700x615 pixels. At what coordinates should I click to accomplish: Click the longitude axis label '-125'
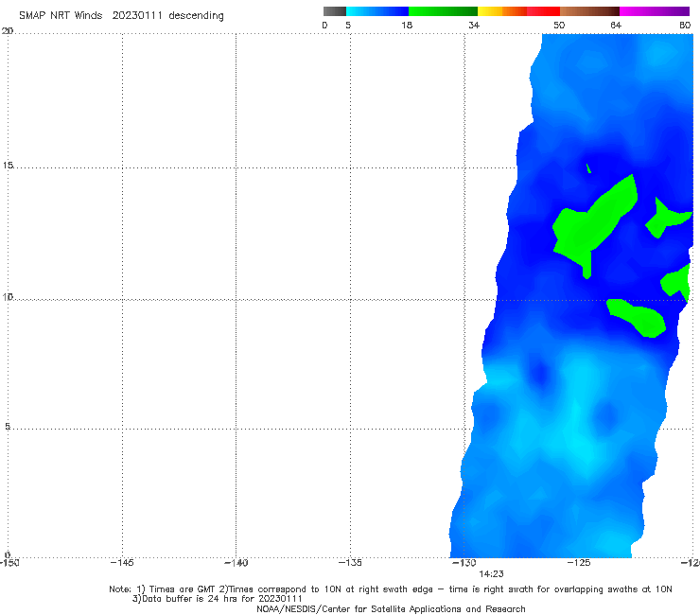579,563
